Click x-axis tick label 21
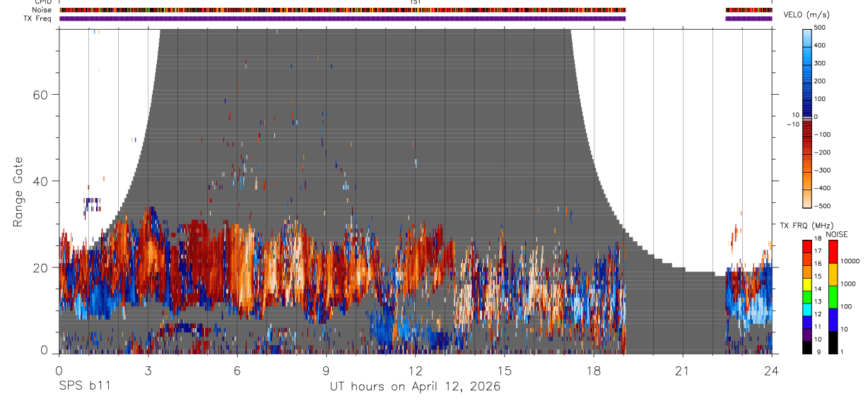Screen dimensions: 868x401 coord(683,371)
